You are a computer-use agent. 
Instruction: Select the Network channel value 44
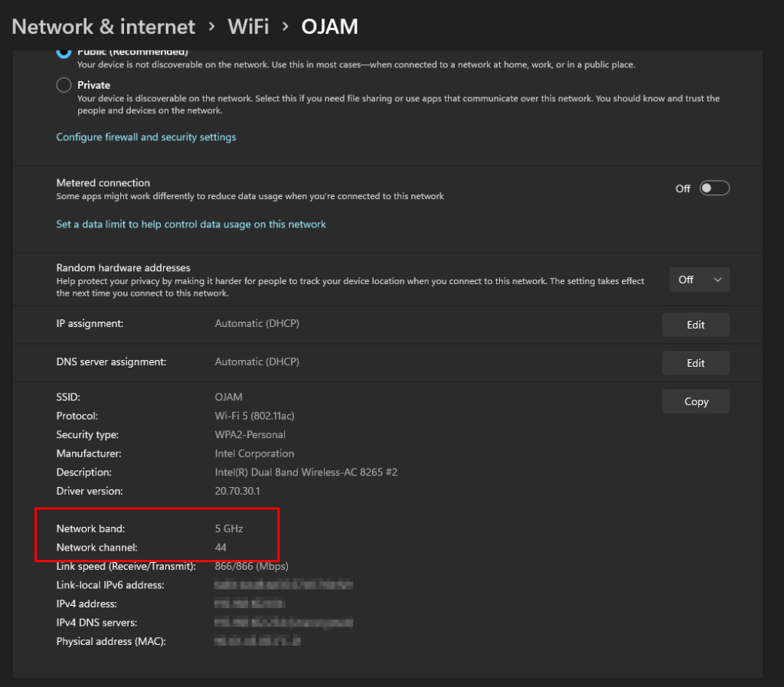tap(220, 547)
